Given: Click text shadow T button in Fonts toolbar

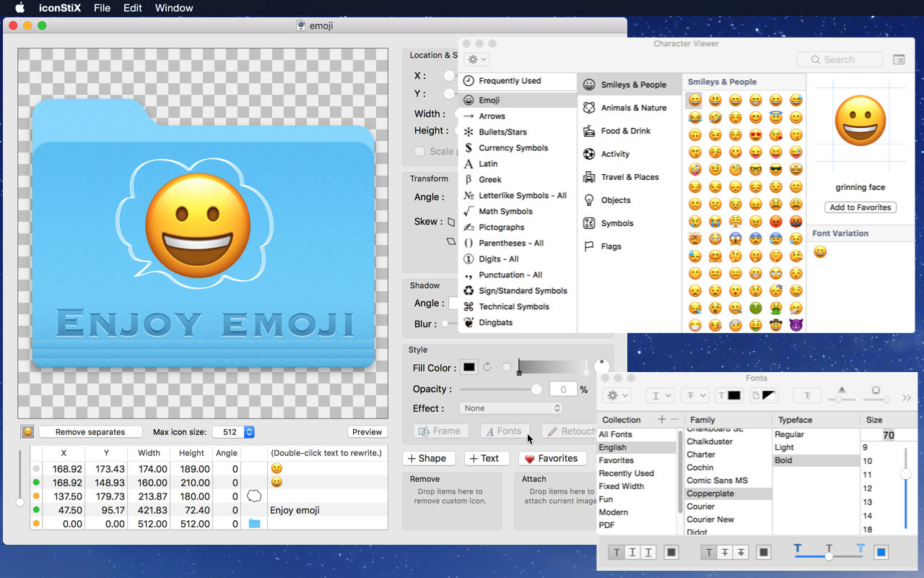Looking at the screenshot, I should [807, 395].
